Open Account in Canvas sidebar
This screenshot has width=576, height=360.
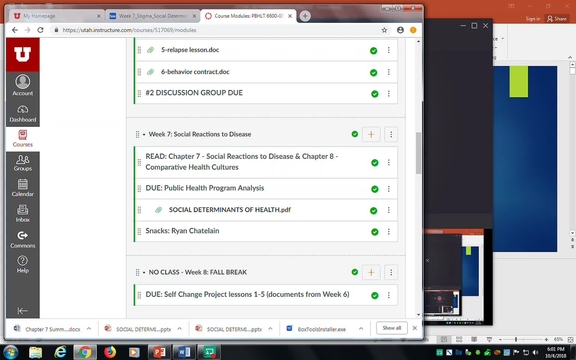[x=22, y=85]
